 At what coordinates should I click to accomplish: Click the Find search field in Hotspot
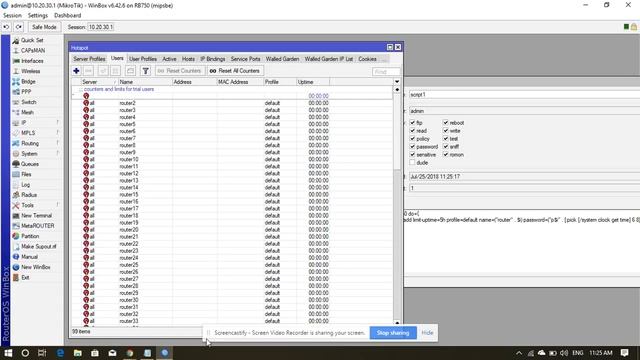point(386,71)
